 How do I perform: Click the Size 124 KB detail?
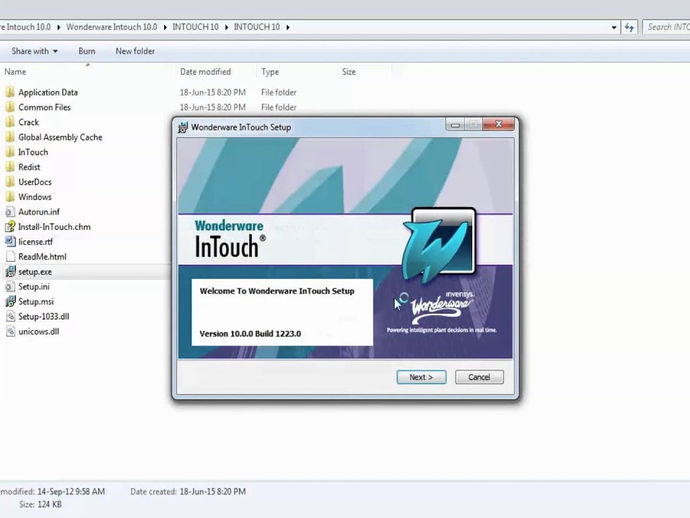(40, 504)
